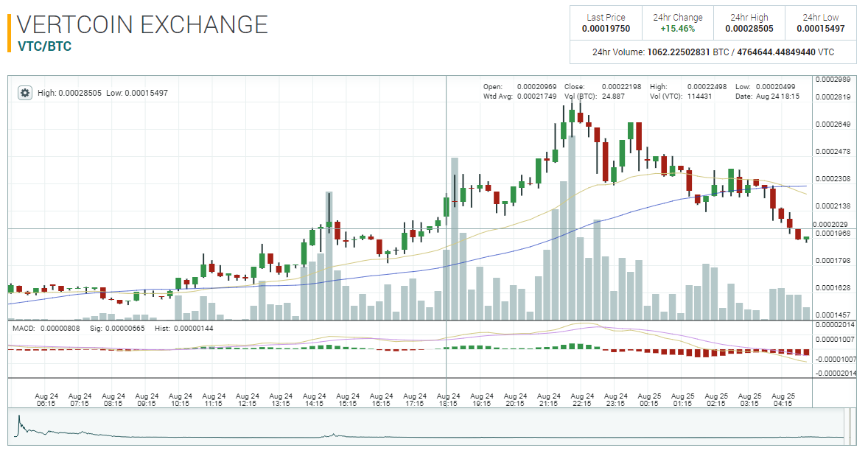868x459 pixels.
Task: Click the y-axis label 0.0002138
Action: click(x=833, y=206)
